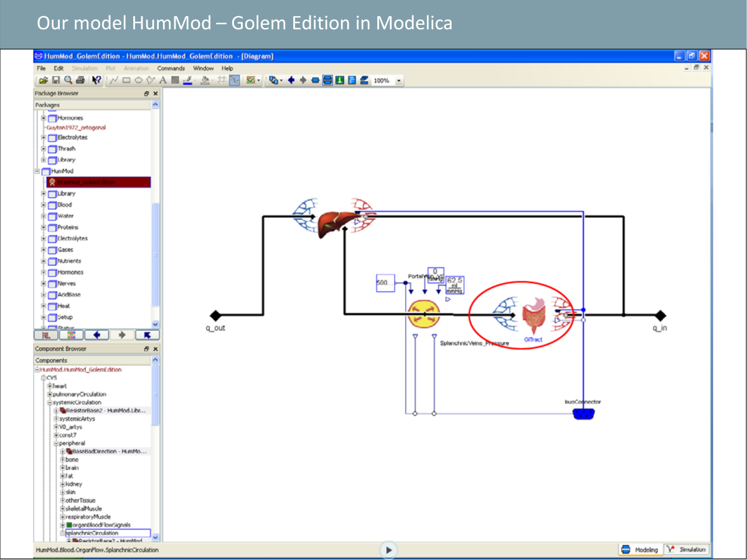The height and width of the screenshot is (560, 747).
Task: Switch to the Simulation tab
Action: [687, 549]
